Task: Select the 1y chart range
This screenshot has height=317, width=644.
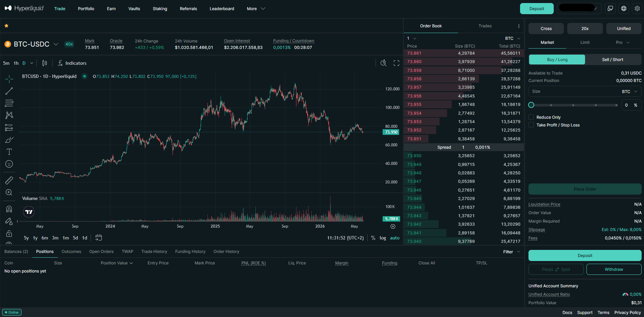Action: coord(35,238)
